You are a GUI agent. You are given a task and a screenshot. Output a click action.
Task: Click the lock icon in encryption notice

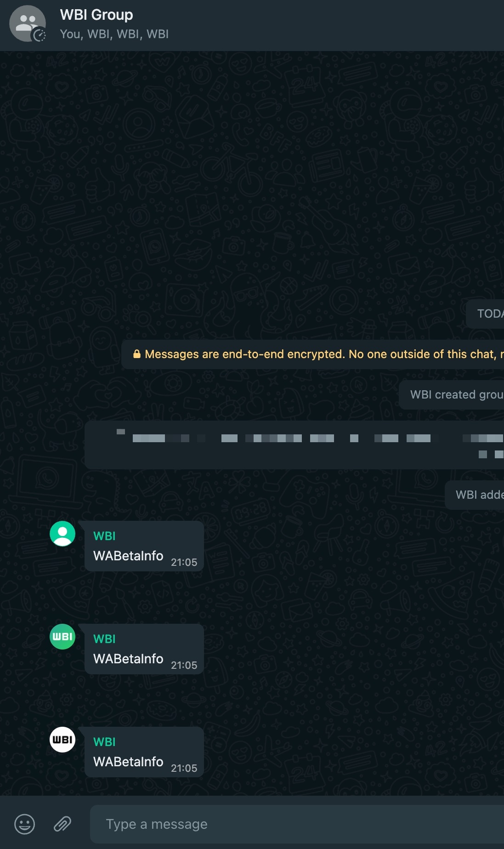(136, 354)
